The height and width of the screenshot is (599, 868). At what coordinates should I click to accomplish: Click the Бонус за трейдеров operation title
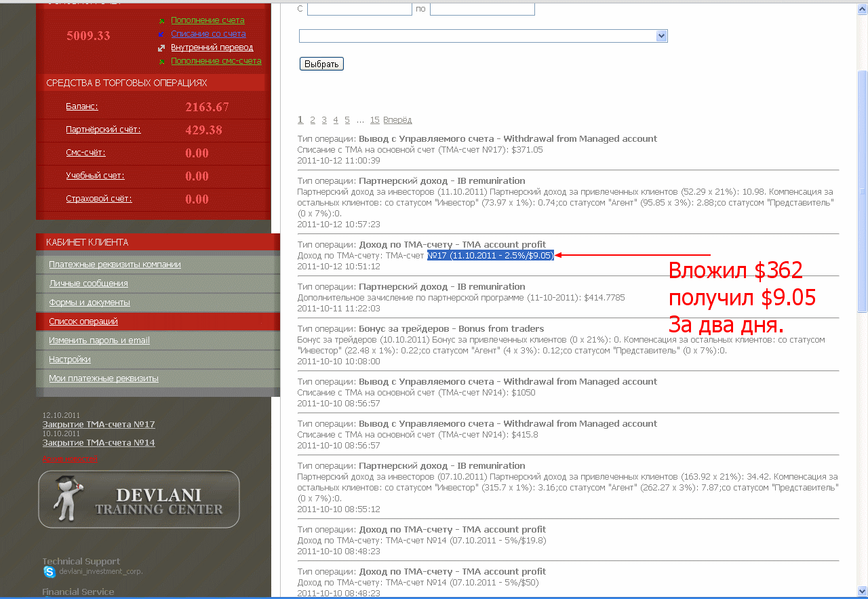[x=451, y=329]
